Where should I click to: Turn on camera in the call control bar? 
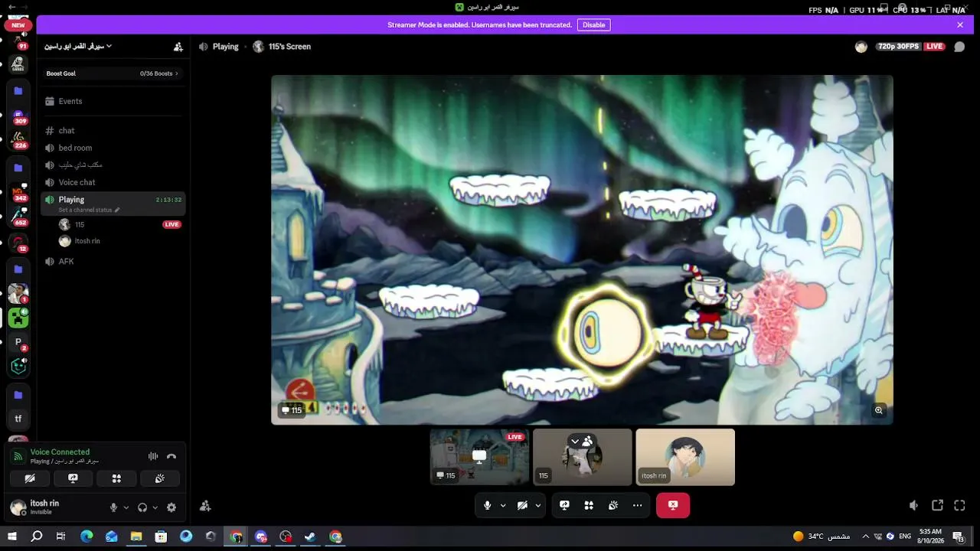point(522,505)
